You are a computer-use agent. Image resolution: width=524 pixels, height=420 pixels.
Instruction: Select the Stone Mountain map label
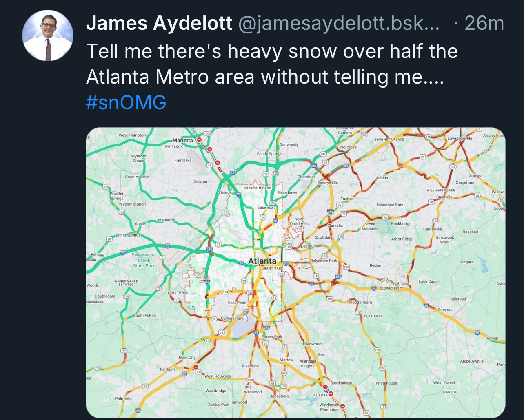click(x=370, y=226)
